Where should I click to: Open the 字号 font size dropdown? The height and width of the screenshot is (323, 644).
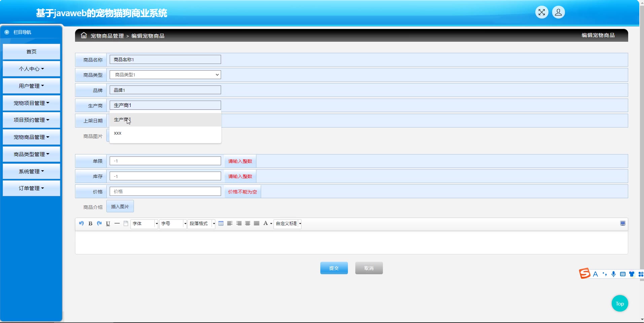pyautogui.click(x=173, y=224)
